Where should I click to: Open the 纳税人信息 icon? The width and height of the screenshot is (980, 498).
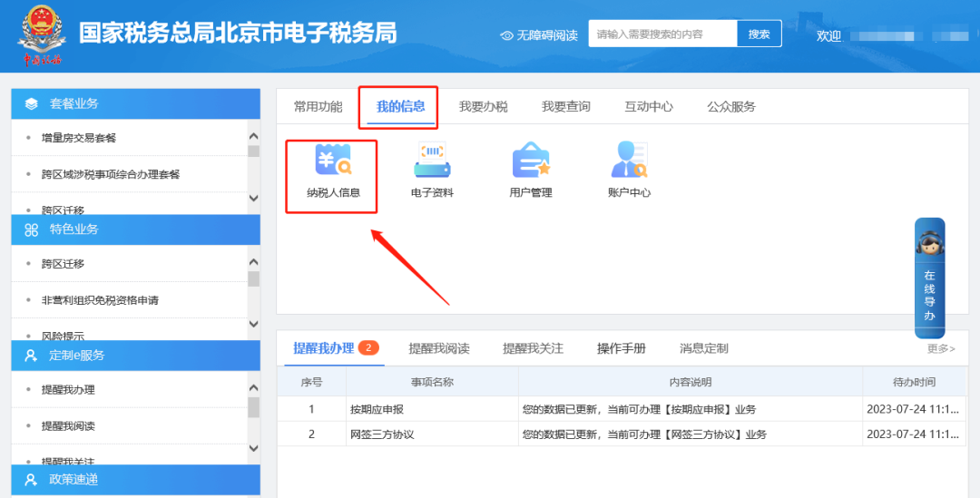click(x=332, y=161)
